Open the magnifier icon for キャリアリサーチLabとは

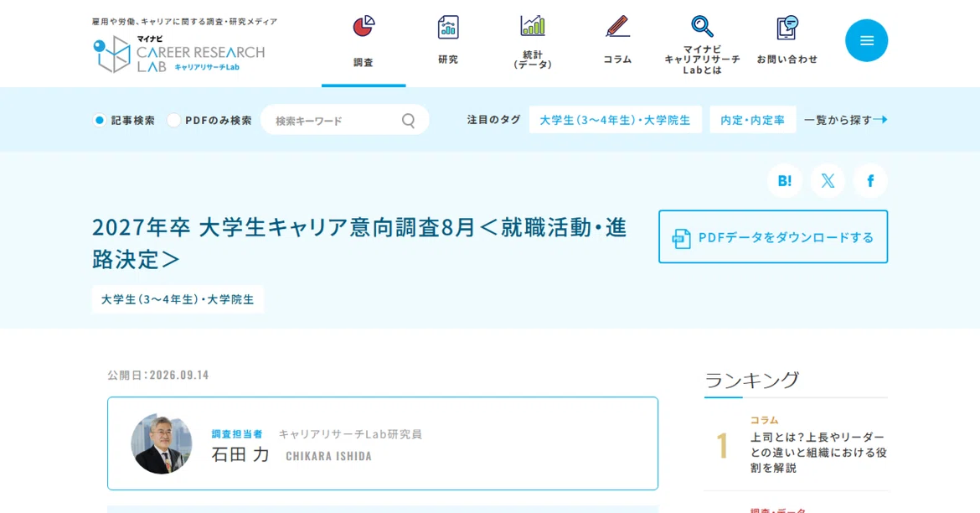[x=702, y=26]
